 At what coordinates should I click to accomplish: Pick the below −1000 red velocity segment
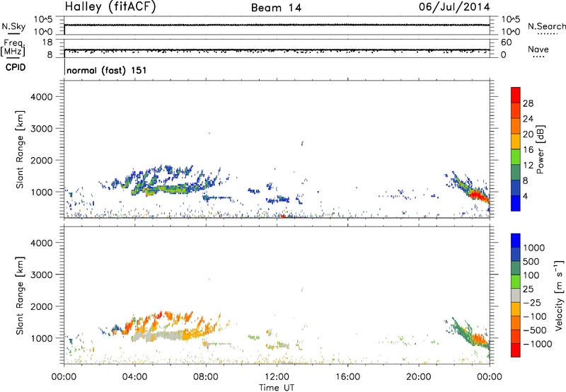(516, 350)
